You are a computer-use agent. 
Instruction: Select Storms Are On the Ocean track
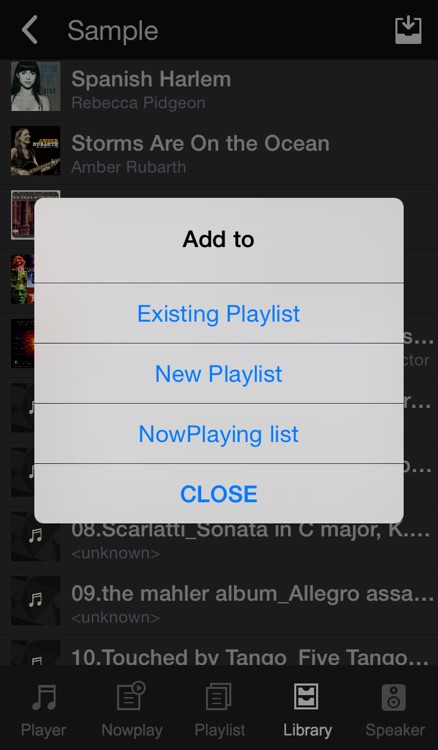(x=219, y=153)
